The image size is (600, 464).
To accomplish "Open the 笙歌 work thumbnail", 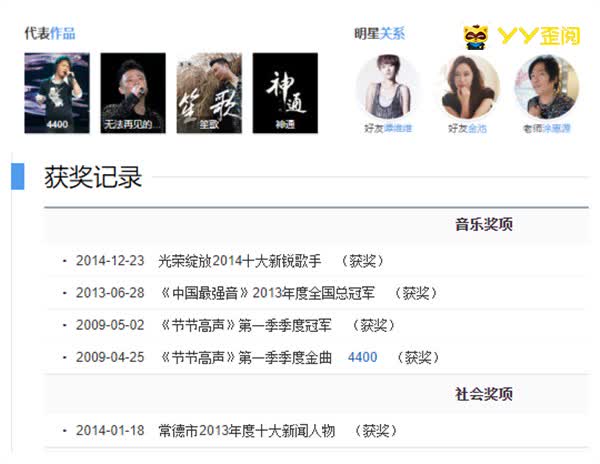I will click(x=209, y=93).
